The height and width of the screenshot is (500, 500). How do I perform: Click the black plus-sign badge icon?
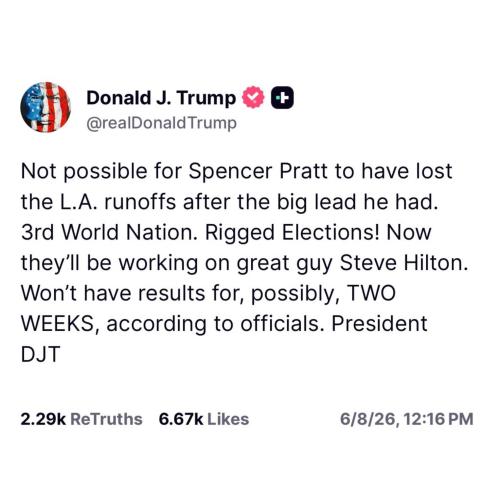[282, 98]
